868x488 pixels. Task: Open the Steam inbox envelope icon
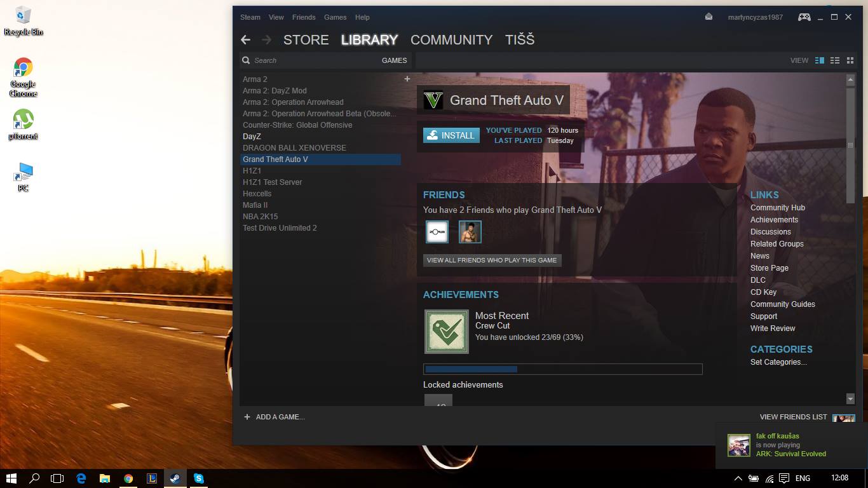click(709, 17)
